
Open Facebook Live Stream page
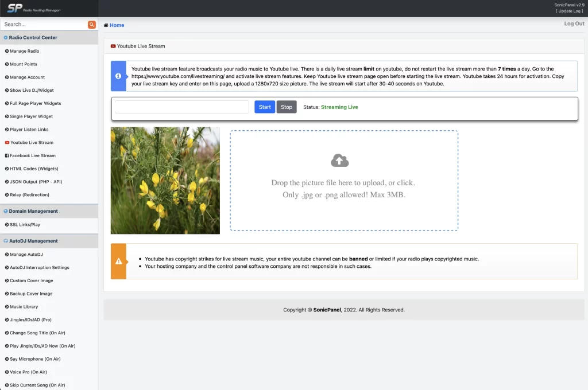point(33,155)
